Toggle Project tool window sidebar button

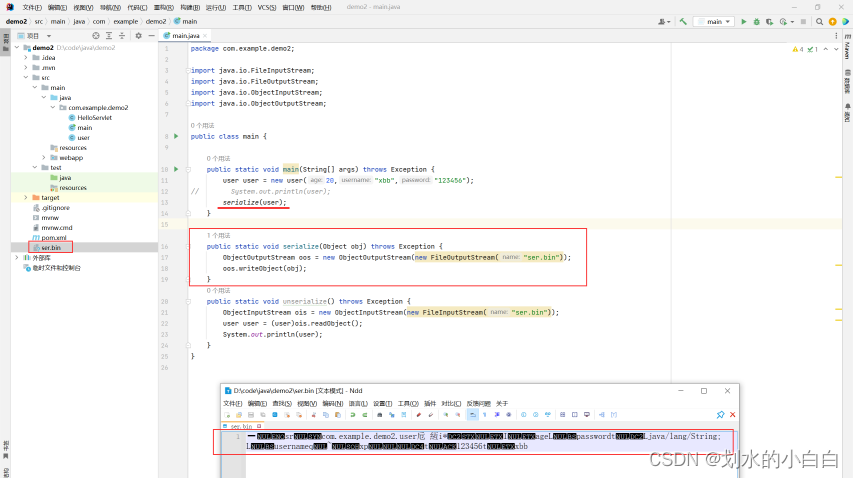point(6,42)
